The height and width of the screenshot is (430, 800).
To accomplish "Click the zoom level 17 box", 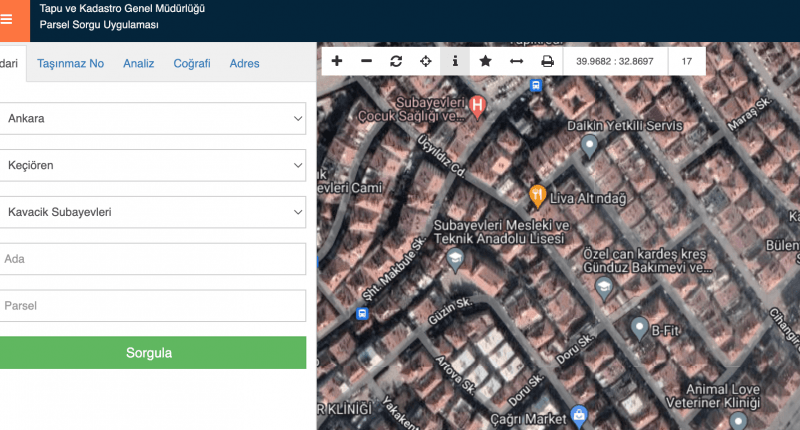I will pos(687,61).
